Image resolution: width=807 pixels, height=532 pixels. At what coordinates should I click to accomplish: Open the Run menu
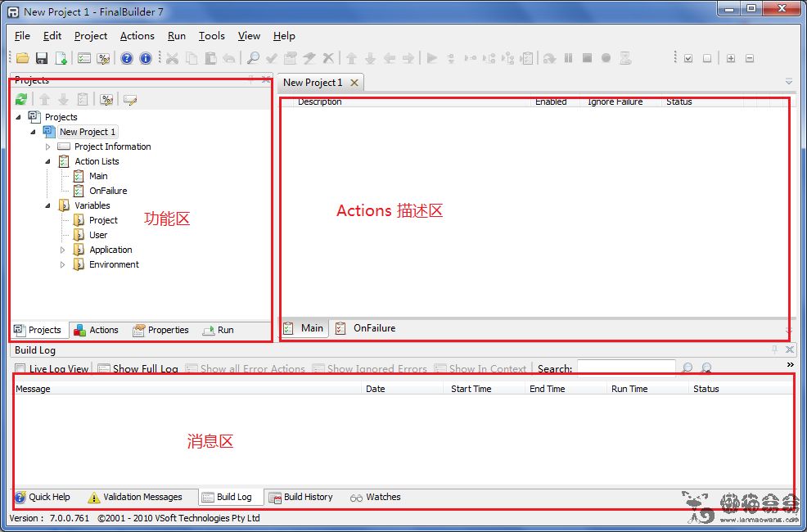pos(177,35)
